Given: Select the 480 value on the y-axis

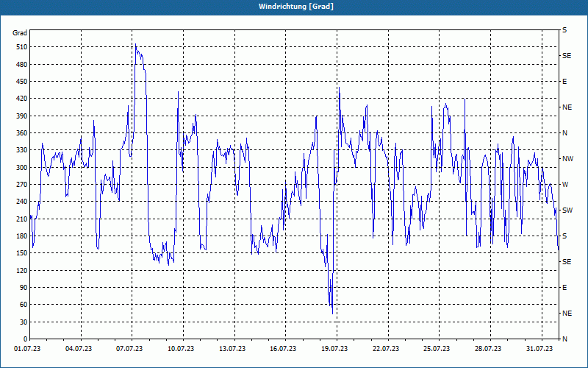Looking at the screenshot, I should [x=22, y=65].
